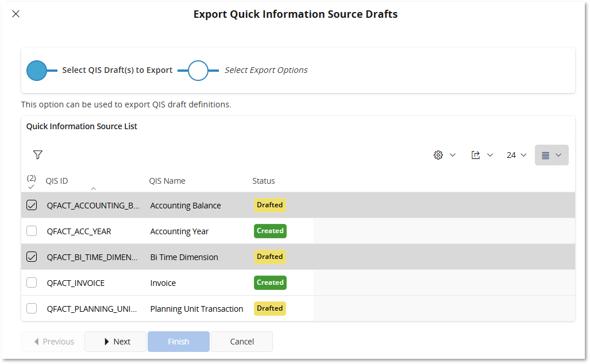The height and width of the screenshot is (364, 590).
Task: Expand the export icon dropdown arrow
Action: [490, 155]
